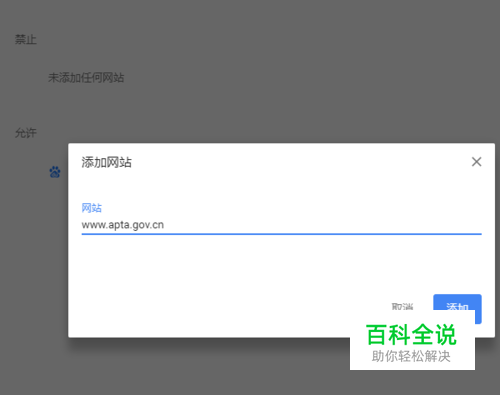Click the 取消 button

[402, 307]
